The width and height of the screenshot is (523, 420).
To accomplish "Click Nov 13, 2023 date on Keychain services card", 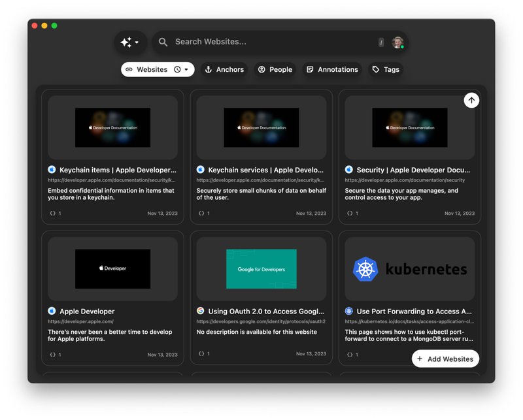I will click(311, 214).
